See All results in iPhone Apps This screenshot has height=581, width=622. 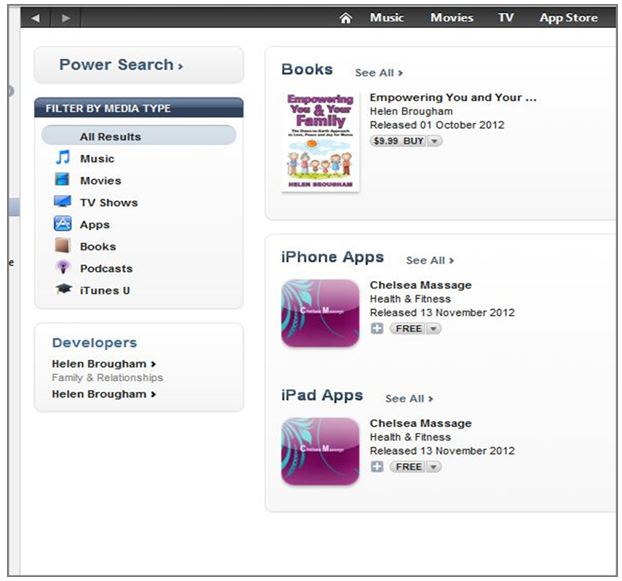coord(430,261)
